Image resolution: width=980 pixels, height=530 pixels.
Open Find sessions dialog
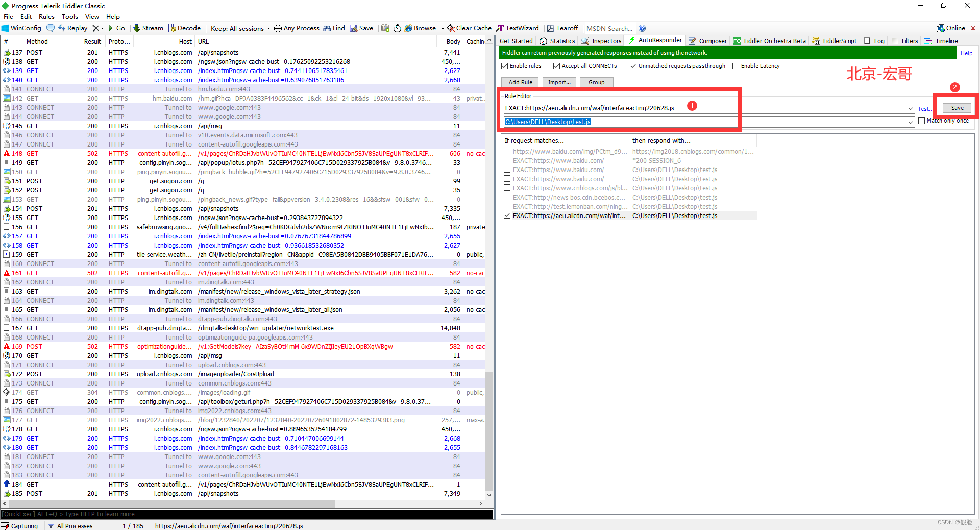334,28
